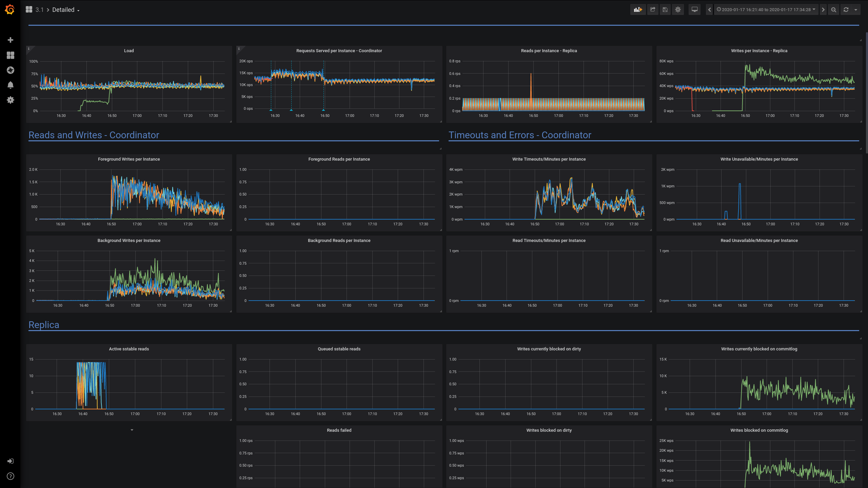Image resolution: width=868 pixels, height=488 pixels.
Task: Open the Create menu via plus icon
Action: [10, 40]
